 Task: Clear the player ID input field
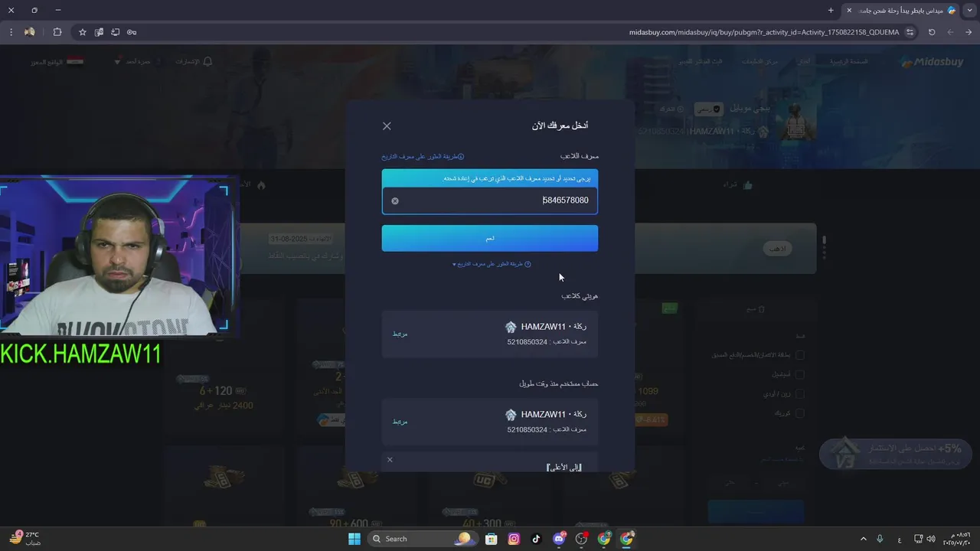pyautogui.click(x=395, y=201)
